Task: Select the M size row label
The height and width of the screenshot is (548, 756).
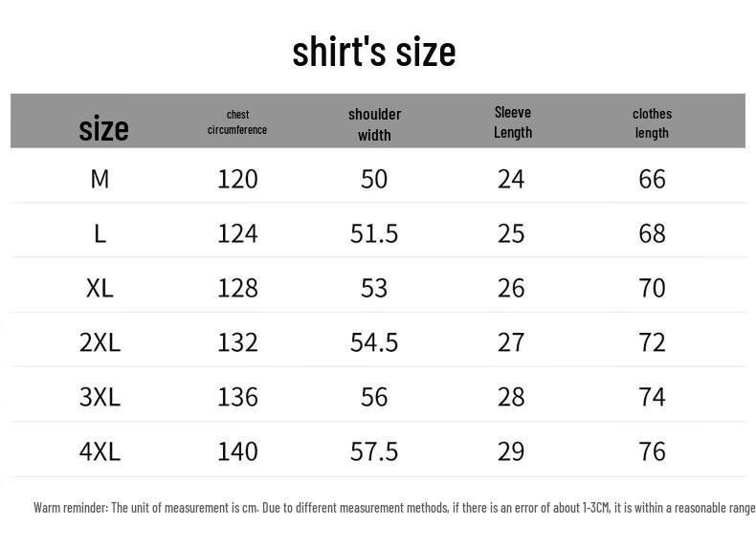Action: tap(100, 179)
